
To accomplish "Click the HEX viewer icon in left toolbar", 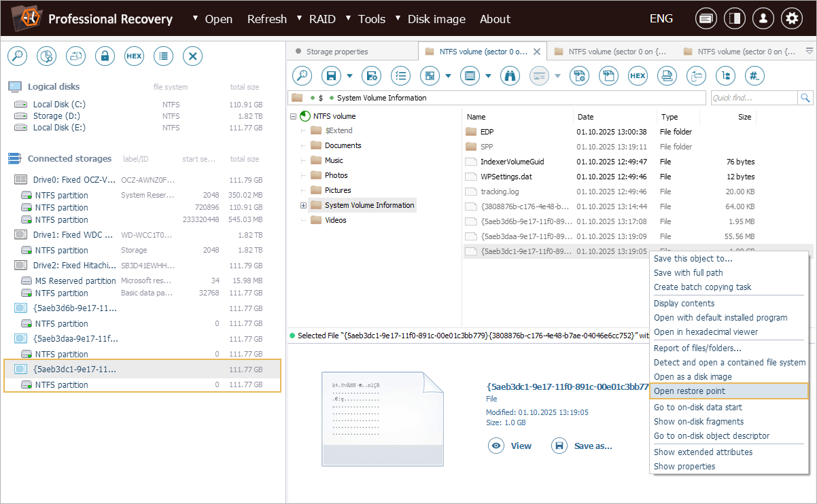I will click(x=134, y=56).
